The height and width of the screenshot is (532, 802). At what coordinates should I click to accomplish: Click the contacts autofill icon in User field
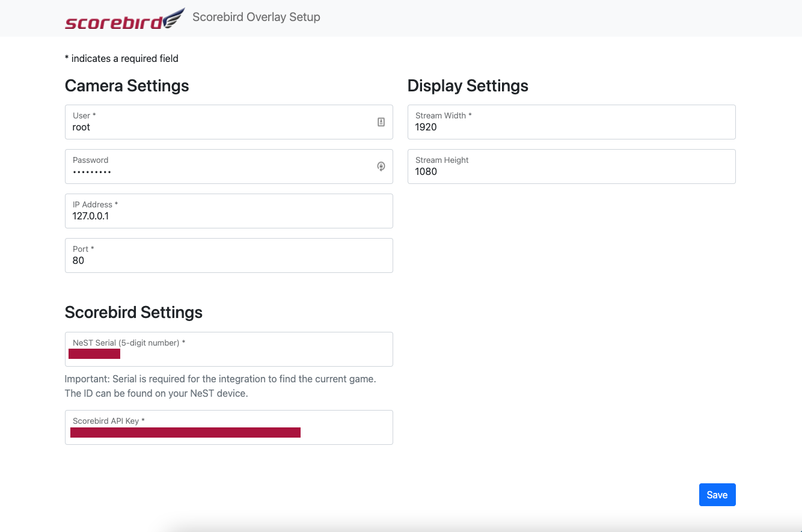tap(381, 122)
